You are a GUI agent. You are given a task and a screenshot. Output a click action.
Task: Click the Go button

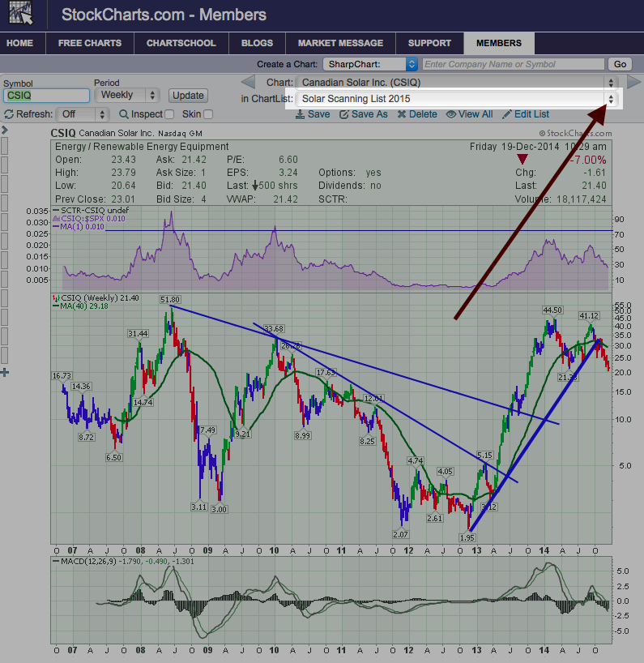(620, 64)
